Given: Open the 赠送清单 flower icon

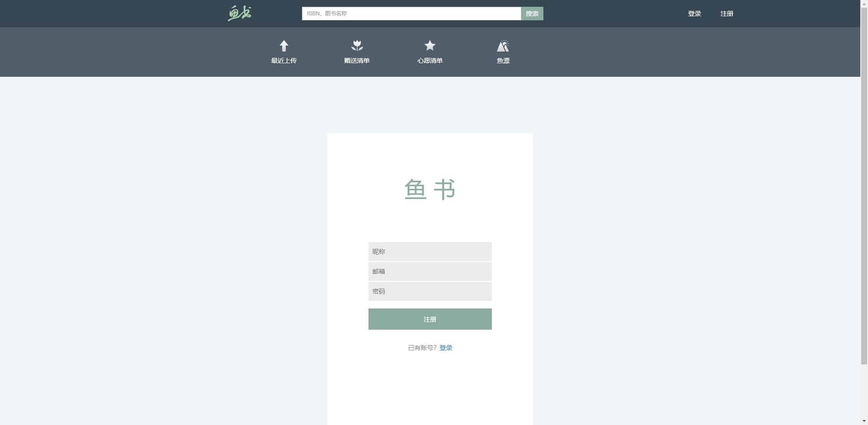Looking at the screenshot, I should (357, 46).
